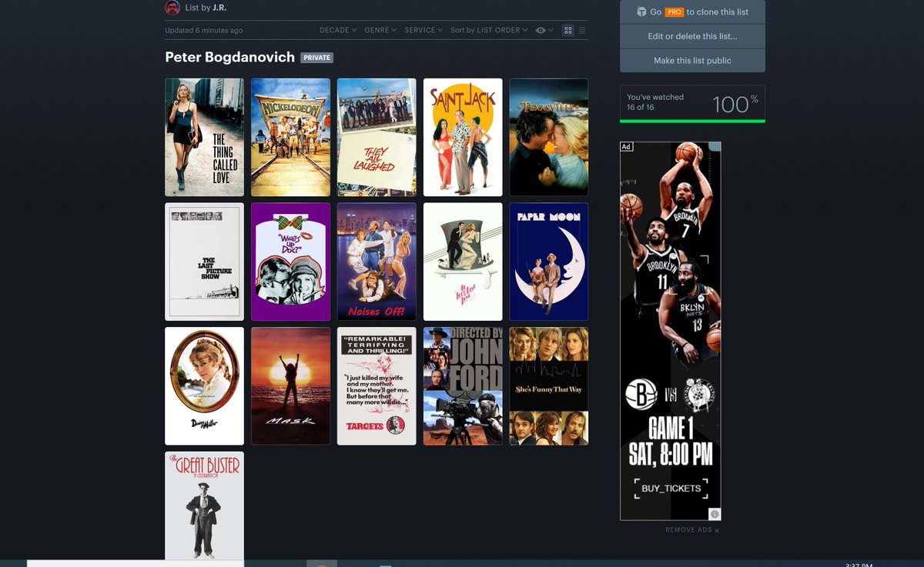This screenshot has width=924, height=567.
Task: Click the Nets vs Celtics banner ad
Action: tap(671, 331)
